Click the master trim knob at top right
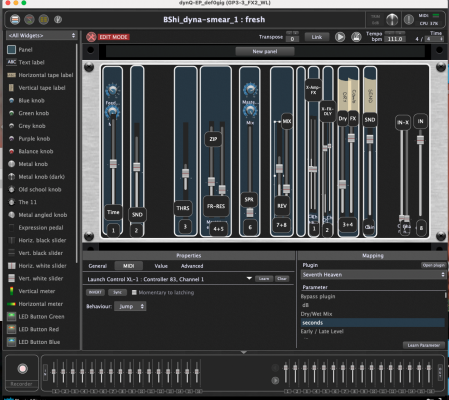Image resolution: width=449 pixels, height=400 pixels. [x=392, y=19]
